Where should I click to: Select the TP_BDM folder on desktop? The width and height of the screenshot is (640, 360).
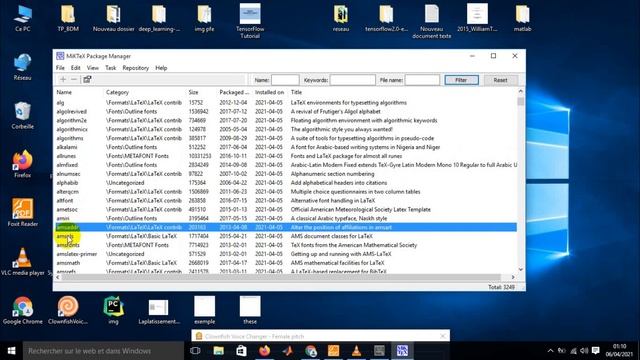pyautogui.click(x=68, y=18)
